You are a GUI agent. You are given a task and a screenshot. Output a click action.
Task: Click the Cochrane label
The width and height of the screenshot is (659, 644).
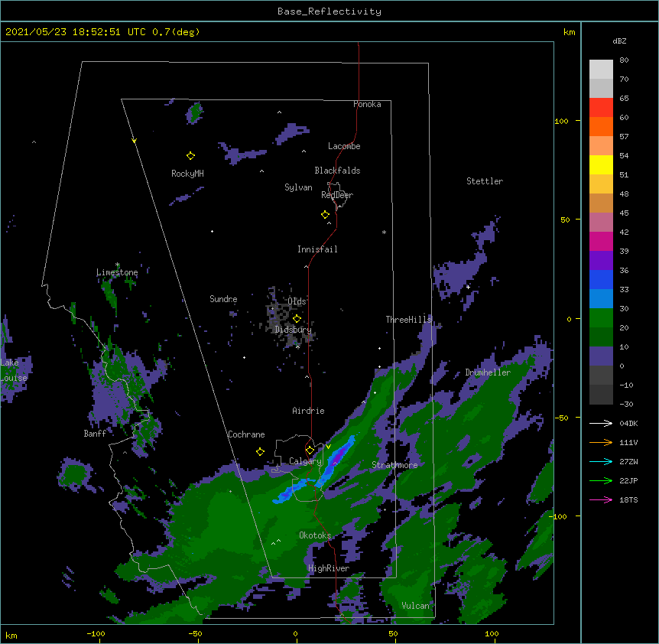(x=246, y=434)
